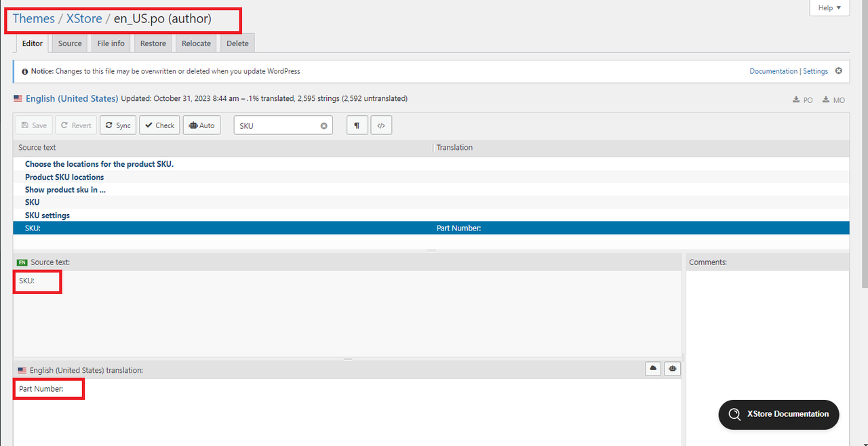
Task: Click the Translation column header
Action: (641, 148)
